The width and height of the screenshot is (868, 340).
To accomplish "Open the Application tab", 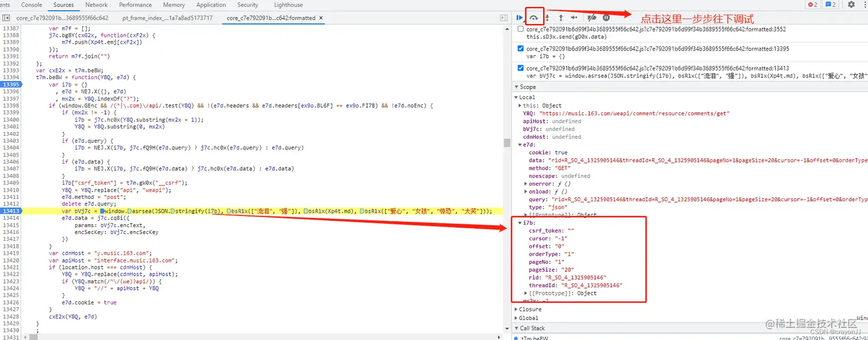I will [211, 5].
